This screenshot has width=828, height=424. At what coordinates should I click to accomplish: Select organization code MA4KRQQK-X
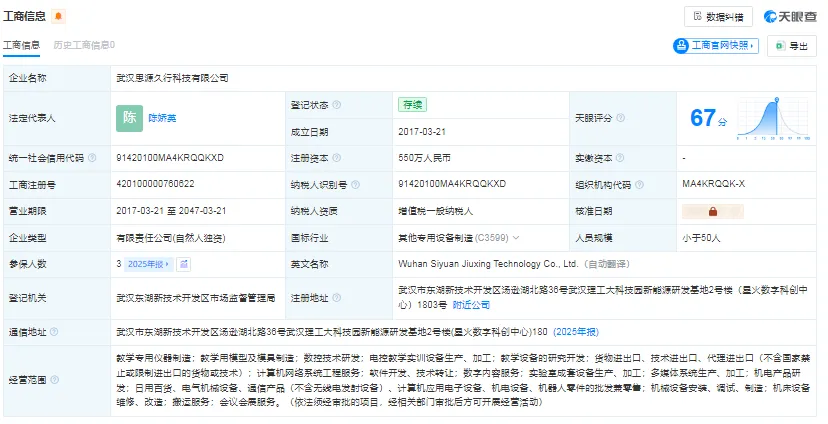click(x=713, y=184)
